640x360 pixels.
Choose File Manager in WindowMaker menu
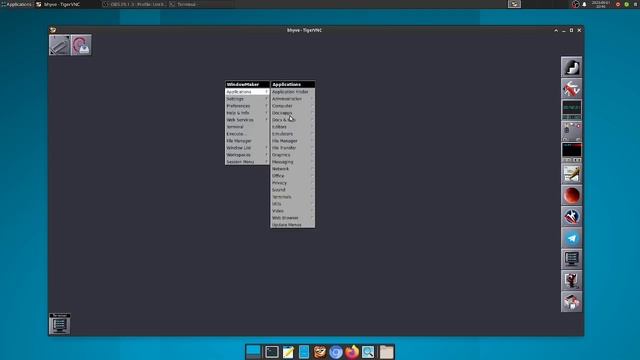point(247,141)
